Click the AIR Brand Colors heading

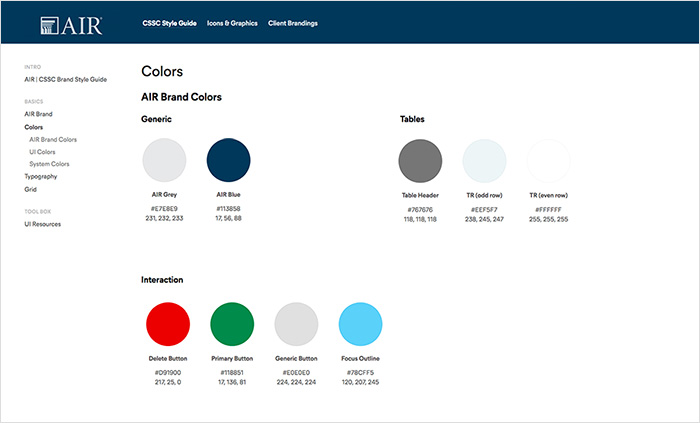tap(181, 97)
